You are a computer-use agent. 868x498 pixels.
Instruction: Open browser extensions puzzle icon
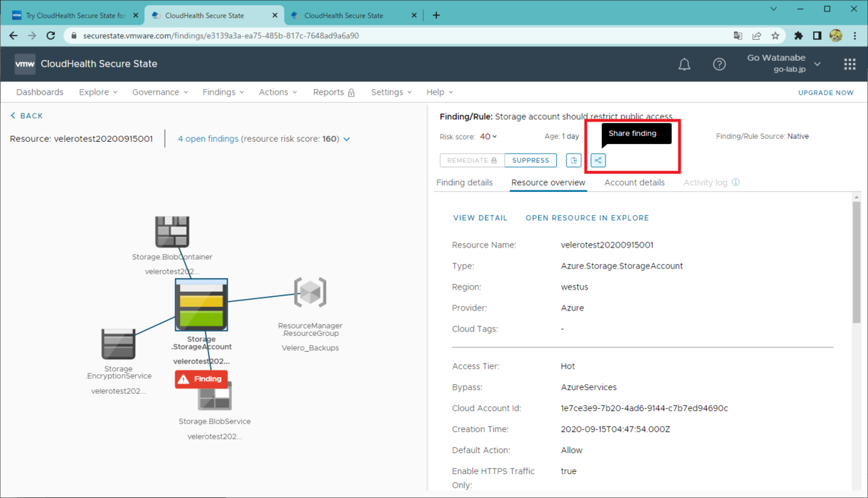point(799,35)
